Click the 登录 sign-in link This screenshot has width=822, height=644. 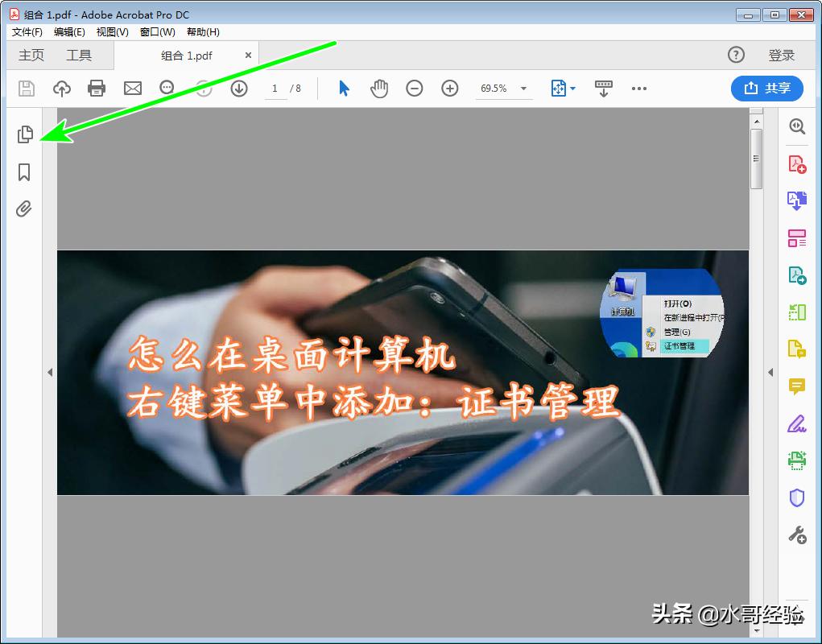[780, 55]
